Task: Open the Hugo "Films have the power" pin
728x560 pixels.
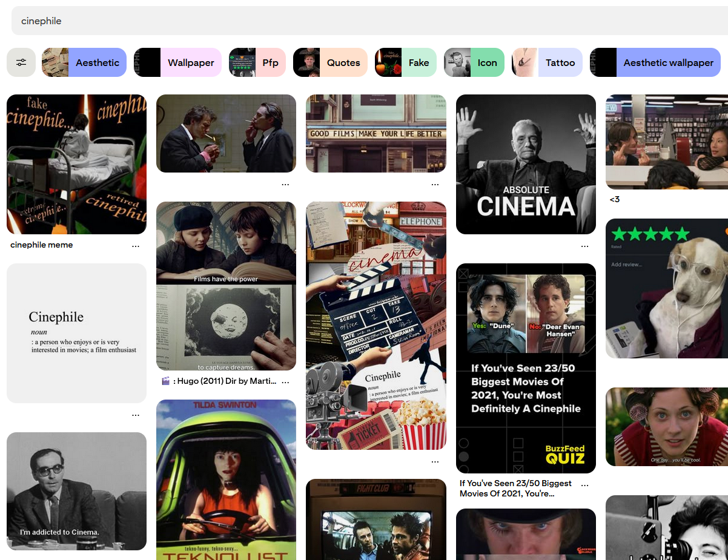Action: click(x=226, y=286)
